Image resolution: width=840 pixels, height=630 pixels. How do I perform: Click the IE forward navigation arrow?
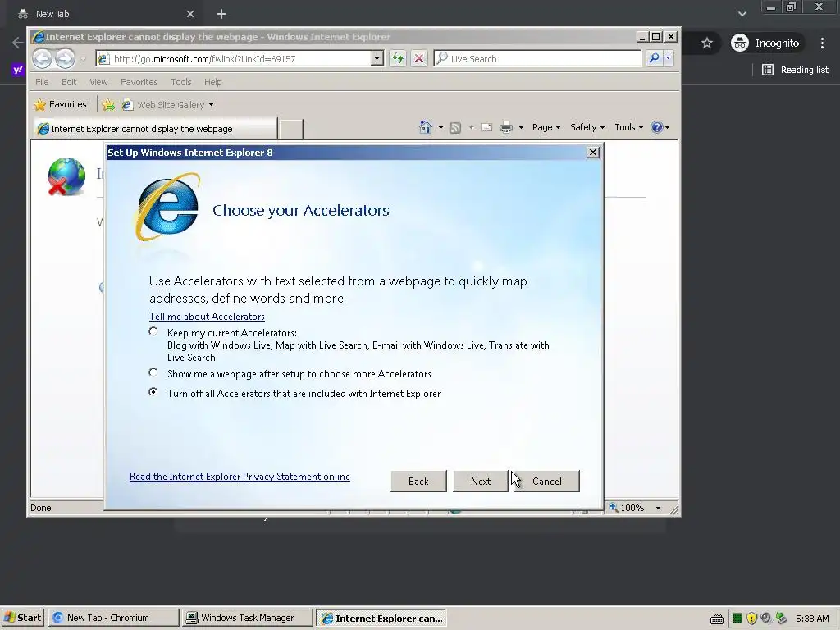65,58
